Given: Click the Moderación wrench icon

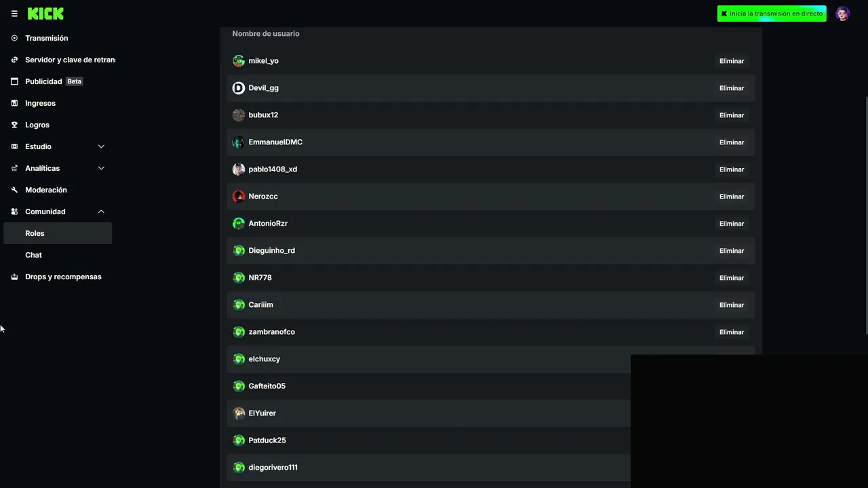Looking at the screenshot, I should (14, 190).
